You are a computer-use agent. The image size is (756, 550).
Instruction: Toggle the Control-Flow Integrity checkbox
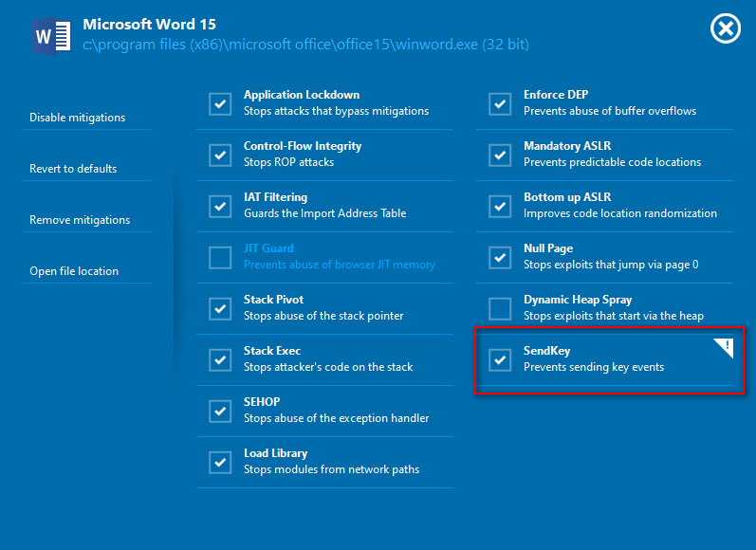pyautogui.click(x=220, y=156)
